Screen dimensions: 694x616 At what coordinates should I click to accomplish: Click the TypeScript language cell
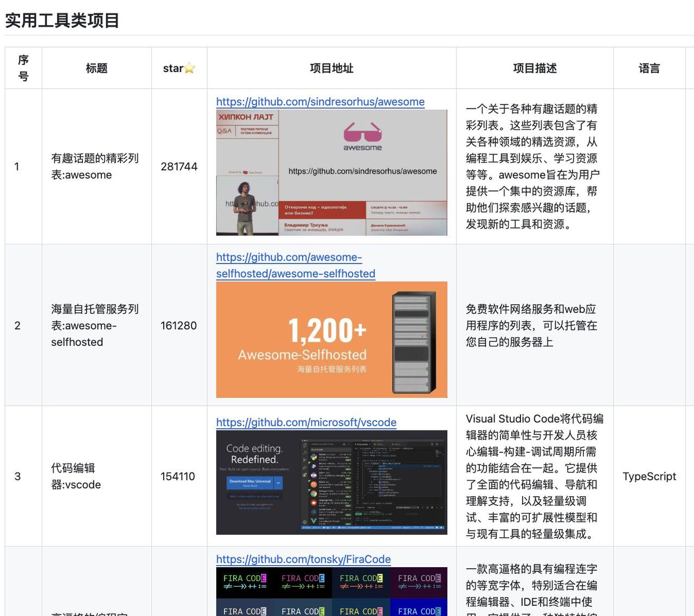[x=649, y=476]
